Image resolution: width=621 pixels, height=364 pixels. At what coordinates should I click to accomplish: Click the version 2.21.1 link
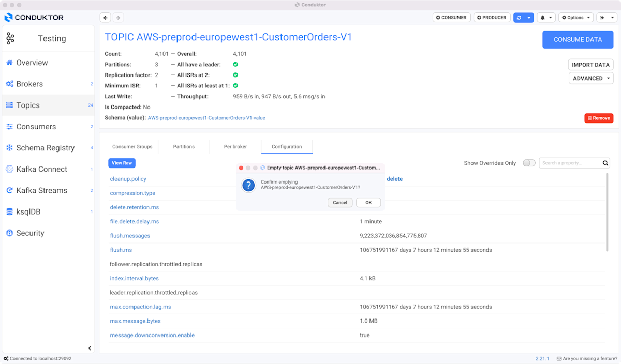click(543, 358)
